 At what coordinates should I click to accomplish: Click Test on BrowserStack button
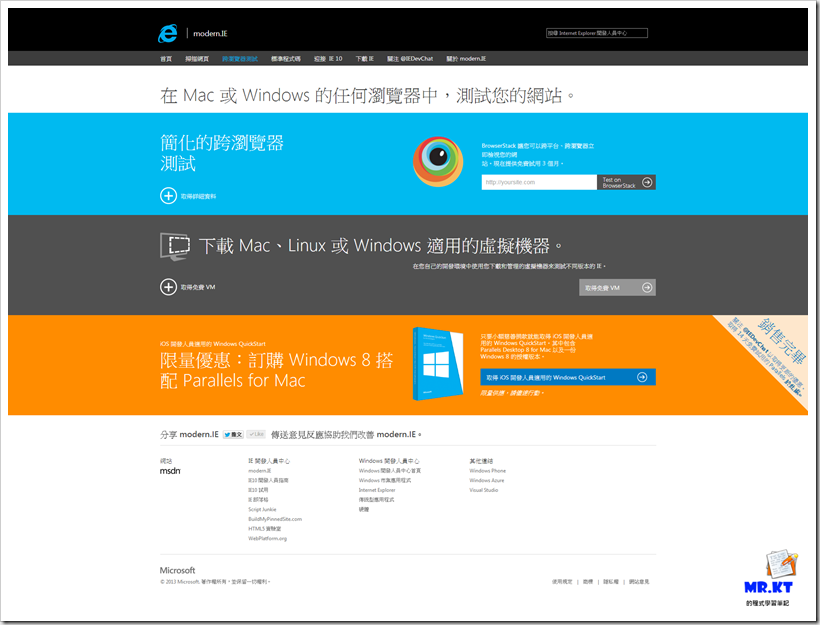(x=627, y=182)
